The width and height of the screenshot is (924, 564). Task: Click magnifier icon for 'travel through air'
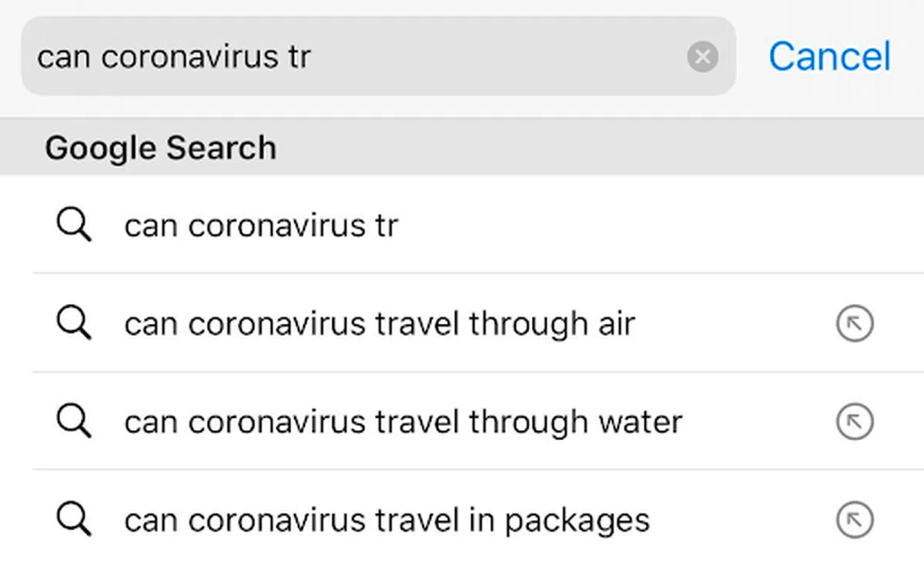(x=74, y=324)
